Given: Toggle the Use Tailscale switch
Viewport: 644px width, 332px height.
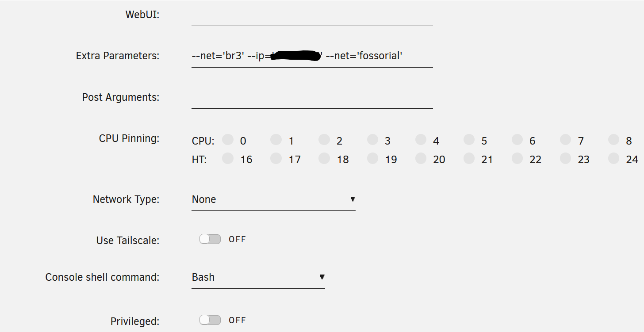Looking at the screenshot, I should (210, 239).
